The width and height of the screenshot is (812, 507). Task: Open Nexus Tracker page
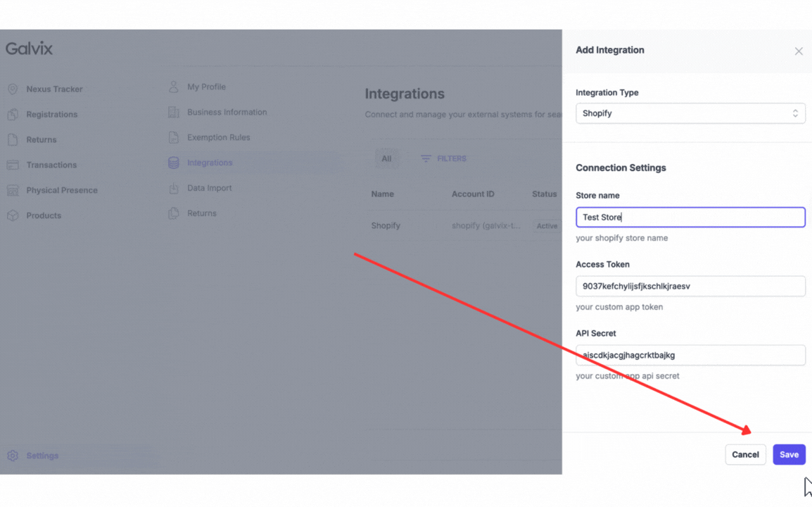click(54, 89)
